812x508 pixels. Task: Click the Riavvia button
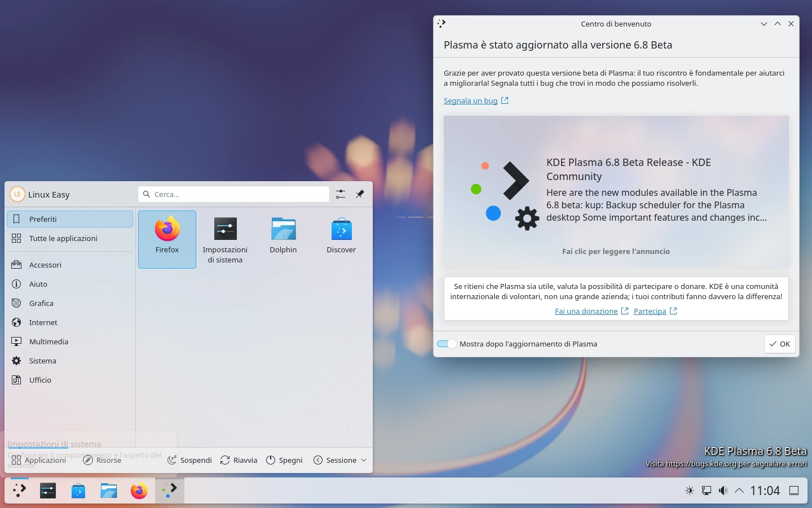[239, 460]
